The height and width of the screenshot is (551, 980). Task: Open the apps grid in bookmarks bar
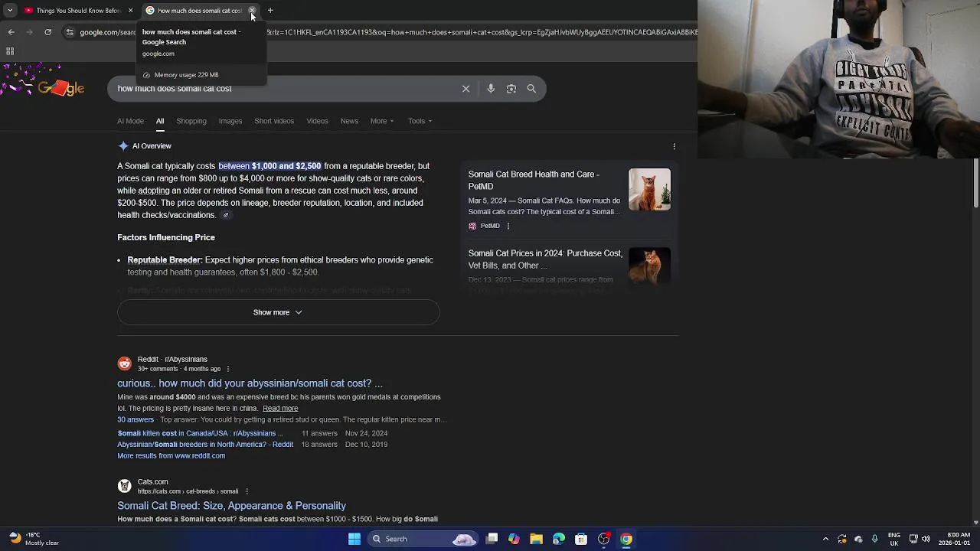click(x=10, y=51)
